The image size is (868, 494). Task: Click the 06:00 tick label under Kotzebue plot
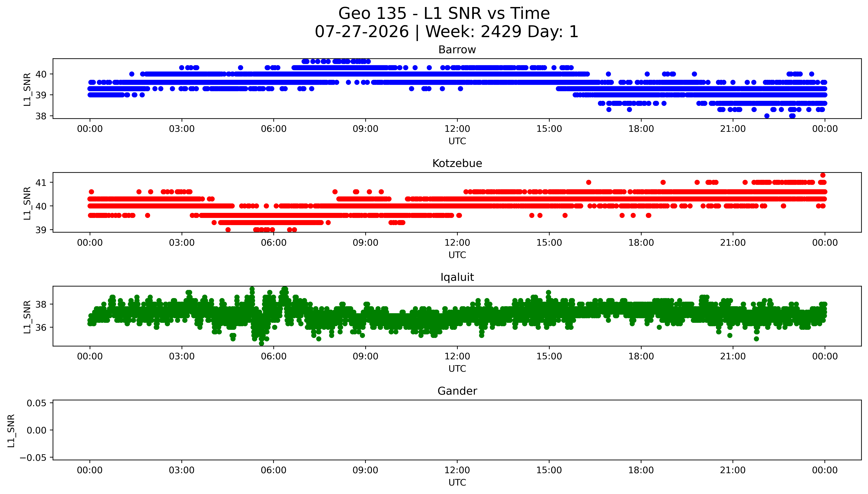274,243
